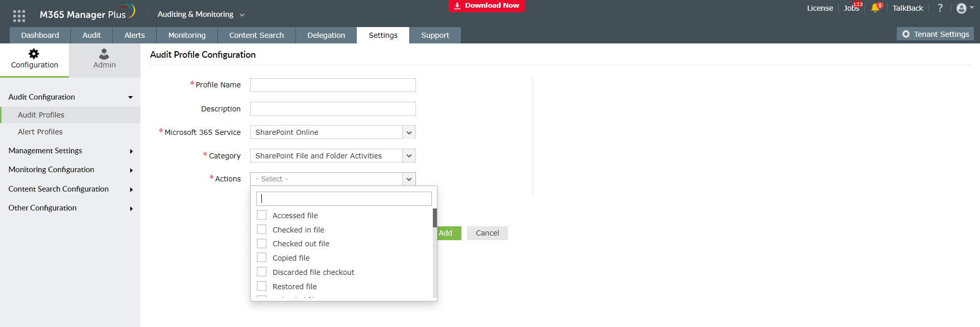Click the Tenant Settings gear button
This screenshot has height=327, width=980.
(935, 34)
